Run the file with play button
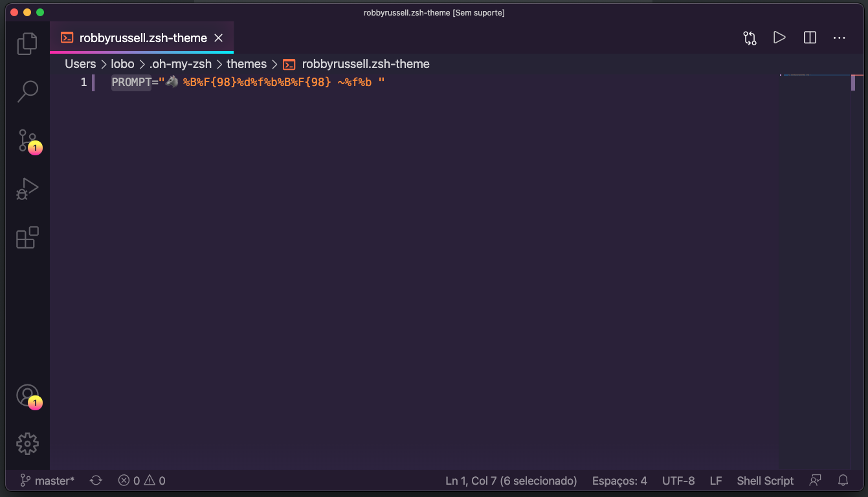This screenshot has width=868, height=497. pyautogui.click(x=779, y=38)
